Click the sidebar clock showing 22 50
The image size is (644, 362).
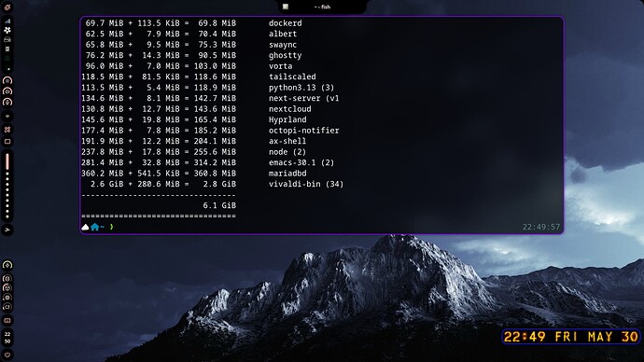7,338
